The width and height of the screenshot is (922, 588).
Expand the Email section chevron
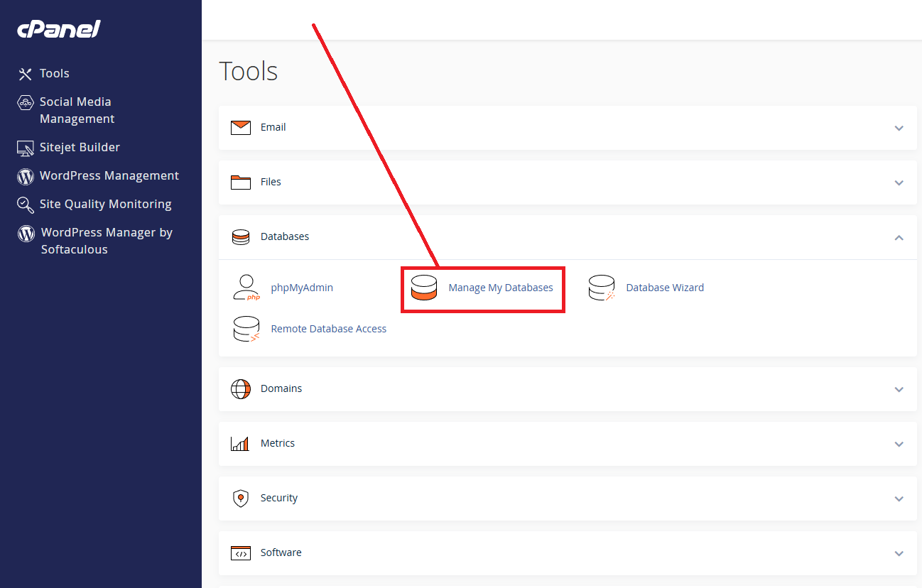coord(899,129)
